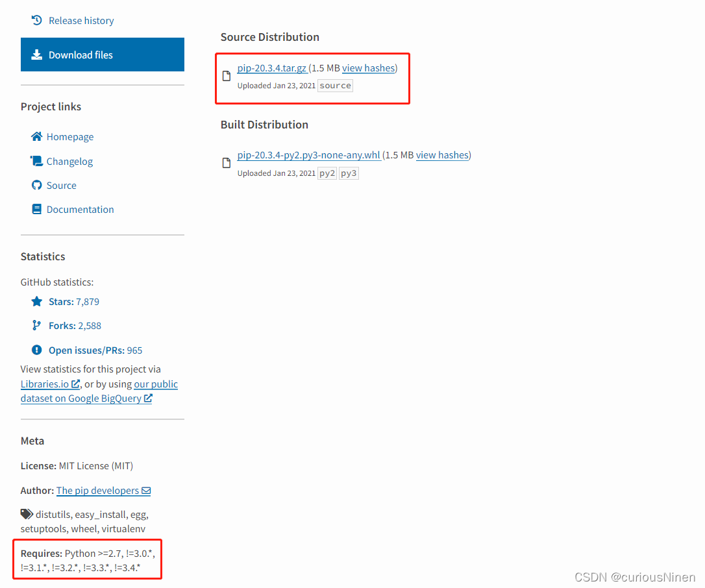705x588 pixels.
Task: Click the License: MIT License (MIT) text
Action: (x=77, y=466)
